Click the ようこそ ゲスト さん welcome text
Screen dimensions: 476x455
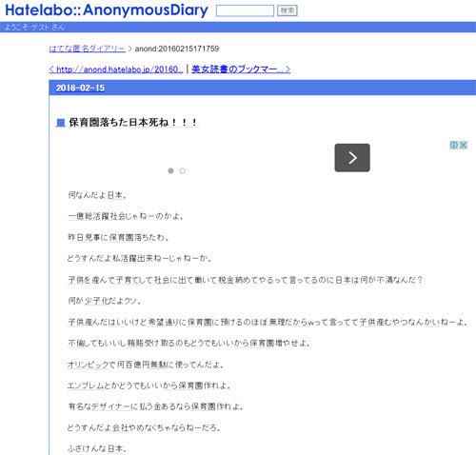tap(34, 28)
